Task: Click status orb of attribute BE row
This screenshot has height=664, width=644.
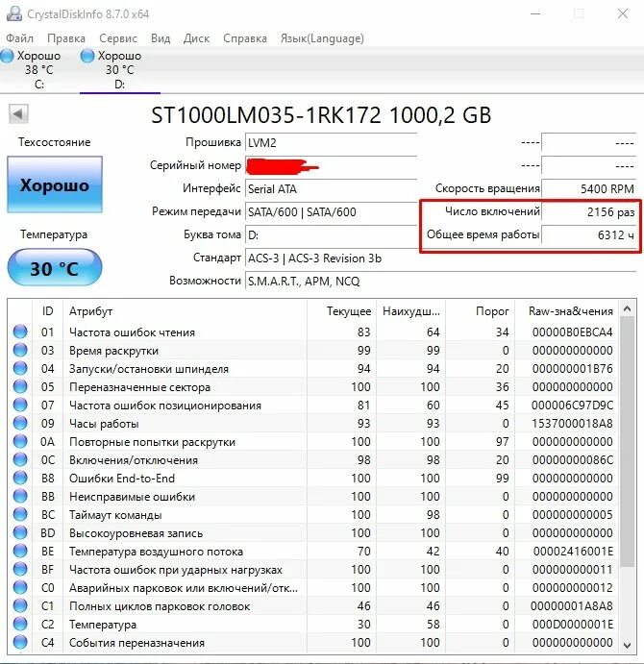Action: (x=20, y=551)
